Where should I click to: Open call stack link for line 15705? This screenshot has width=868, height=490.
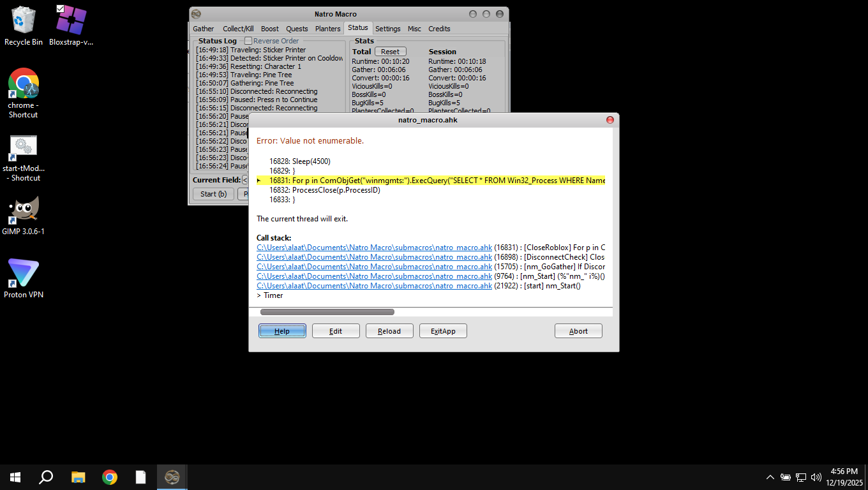pyautogui.click(x=375, y=267)
